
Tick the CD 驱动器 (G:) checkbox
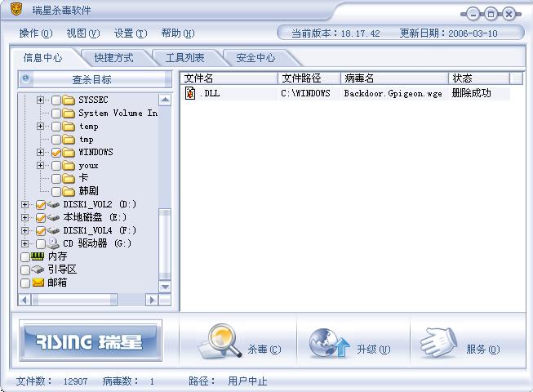click(x=41, y=243)
